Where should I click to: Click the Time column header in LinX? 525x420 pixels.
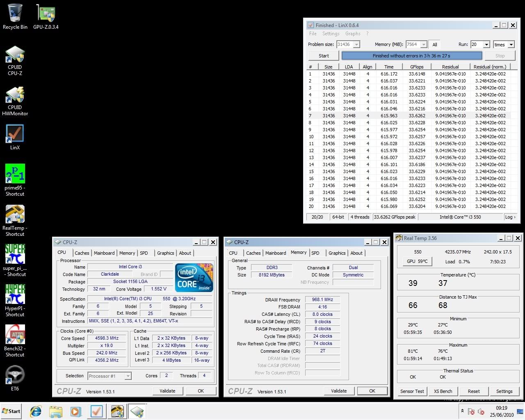tap(389, 67)
